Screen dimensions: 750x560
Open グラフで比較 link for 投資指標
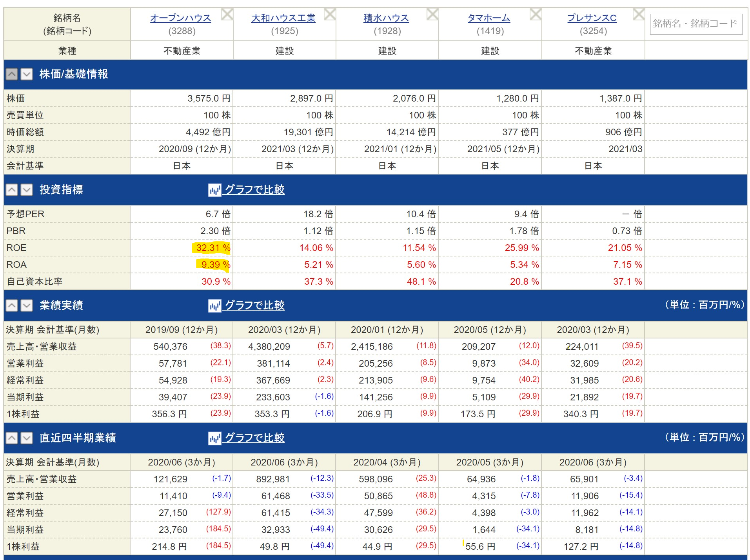(255, 190)
